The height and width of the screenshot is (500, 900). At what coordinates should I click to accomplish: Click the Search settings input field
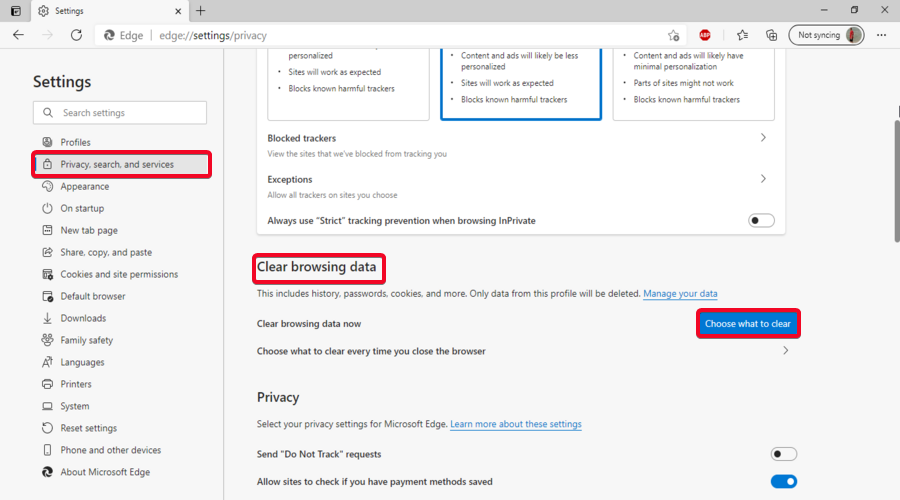(120, 113)
